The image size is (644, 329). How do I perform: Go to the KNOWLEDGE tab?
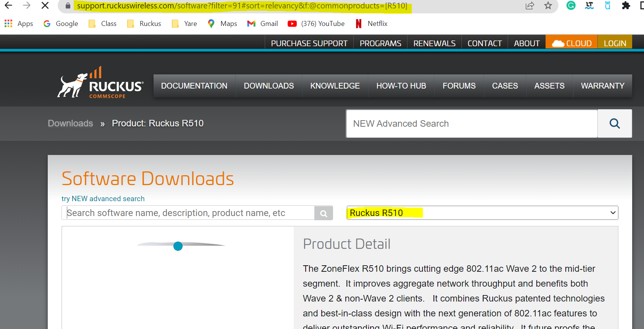click(335, 86)
